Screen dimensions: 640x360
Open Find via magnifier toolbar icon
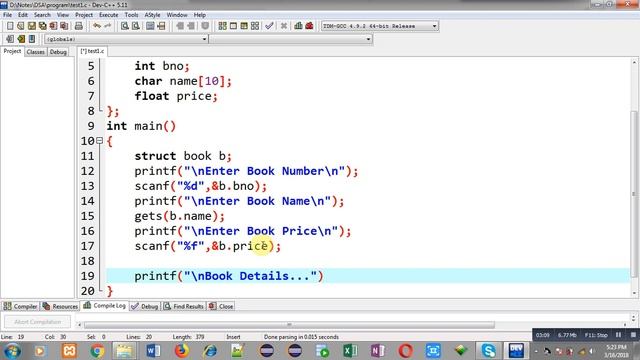click(x=124, y=26)
